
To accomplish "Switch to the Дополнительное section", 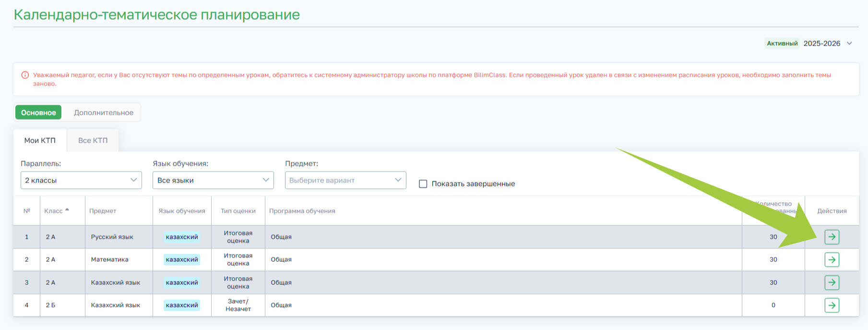I will click(x=104, y=112).
